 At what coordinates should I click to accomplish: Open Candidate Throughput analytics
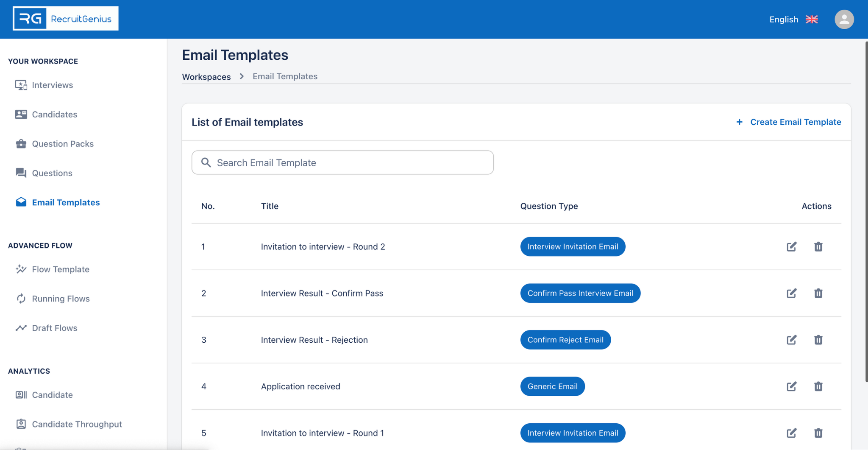pyautogui.click(x=77, y=424)
